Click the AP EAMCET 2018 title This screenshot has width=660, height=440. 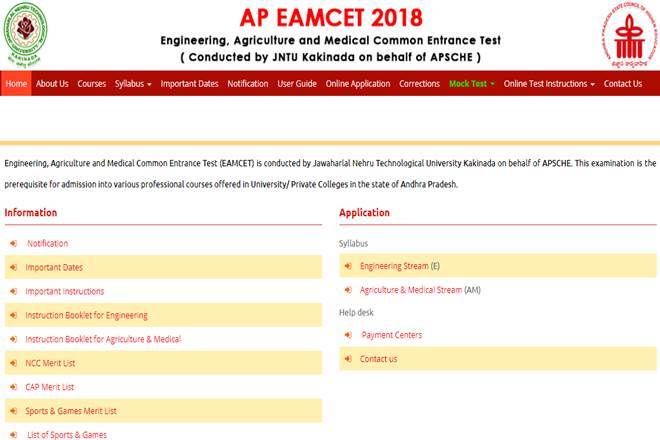(331, 18)
